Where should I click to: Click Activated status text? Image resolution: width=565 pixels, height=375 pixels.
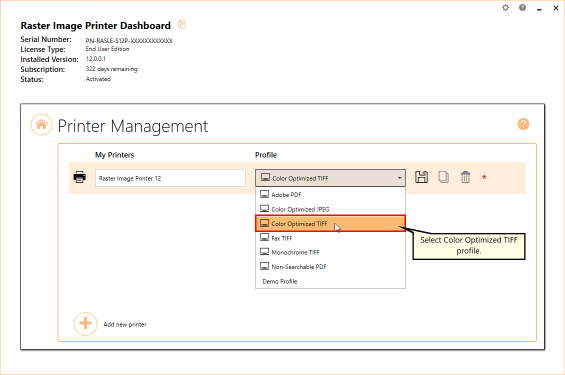[98, 79]
